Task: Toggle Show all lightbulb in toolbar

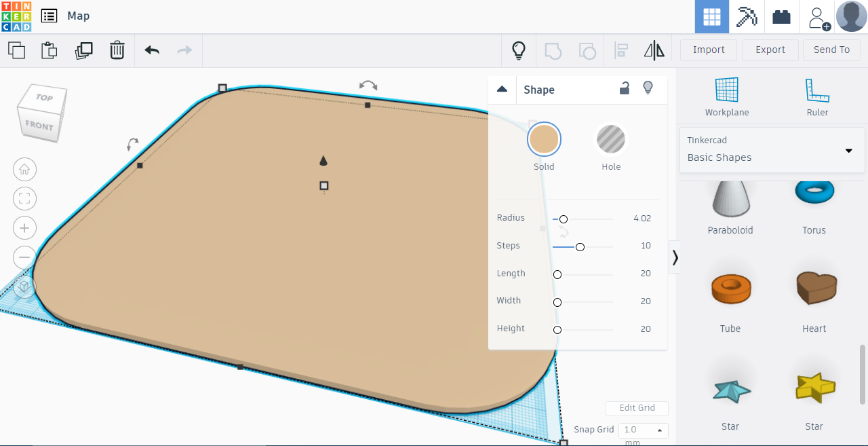Action: pos(519,50)
